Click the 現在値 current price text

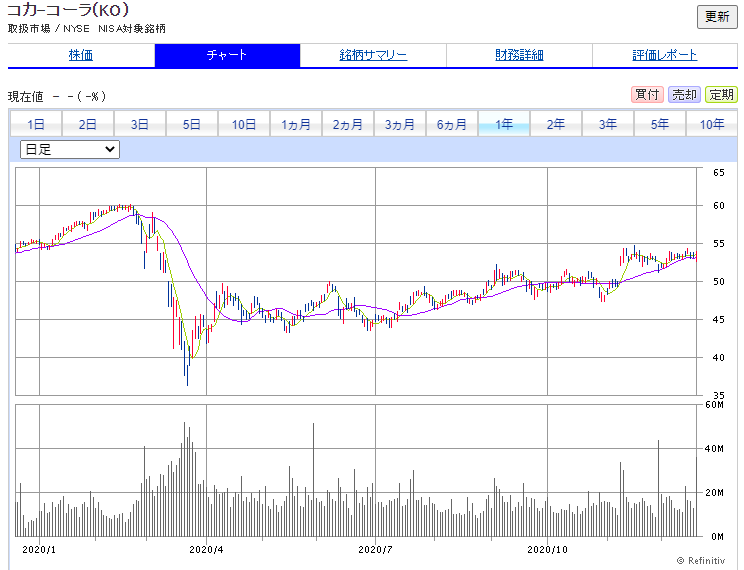[x=26, y=97]
